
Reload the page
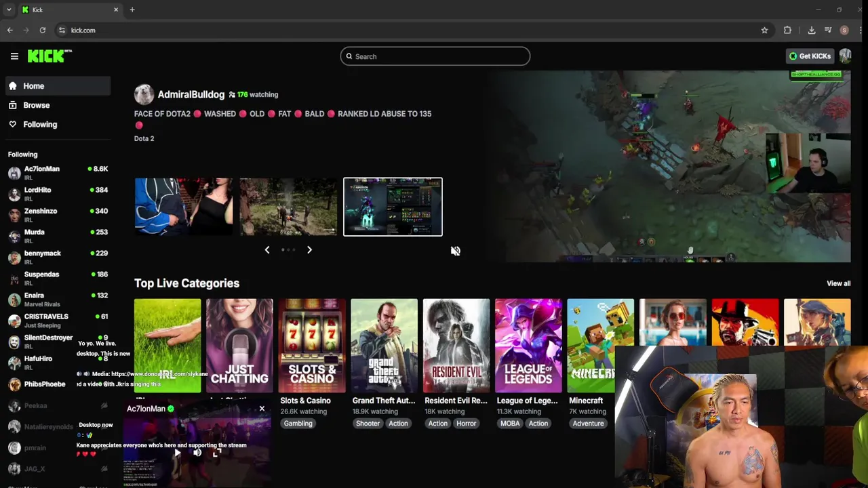point(43,30)
